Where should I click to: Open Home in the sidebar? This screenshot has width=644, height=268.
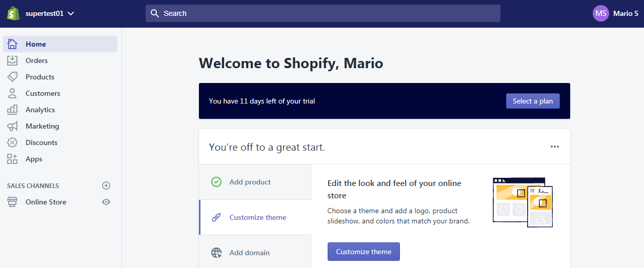point(36,44)
